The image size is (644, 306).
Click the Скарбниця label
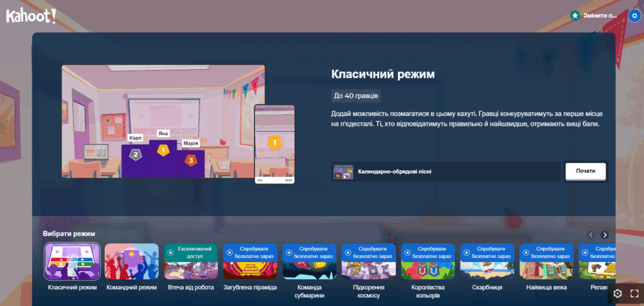(487, 287)
